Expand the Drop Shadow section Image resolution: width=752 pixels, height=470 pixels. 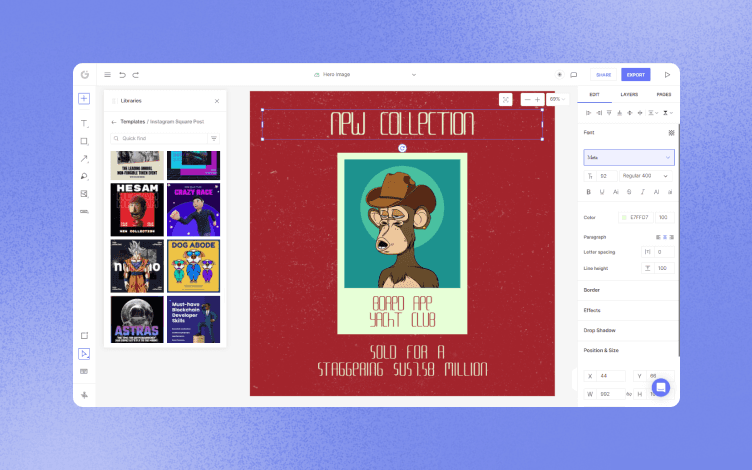click(628, 330)
